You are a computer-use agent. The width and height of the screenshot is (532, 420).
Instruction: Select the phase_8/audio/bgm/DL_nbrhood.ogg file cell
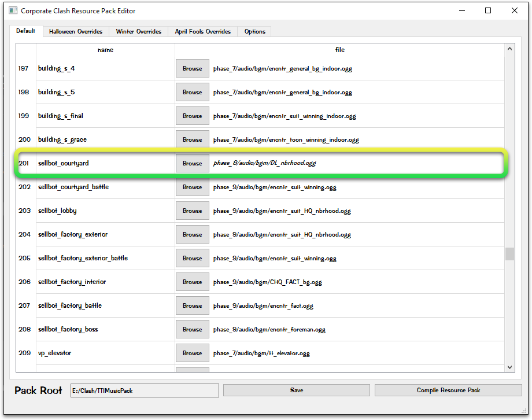[x=339, y=163]
